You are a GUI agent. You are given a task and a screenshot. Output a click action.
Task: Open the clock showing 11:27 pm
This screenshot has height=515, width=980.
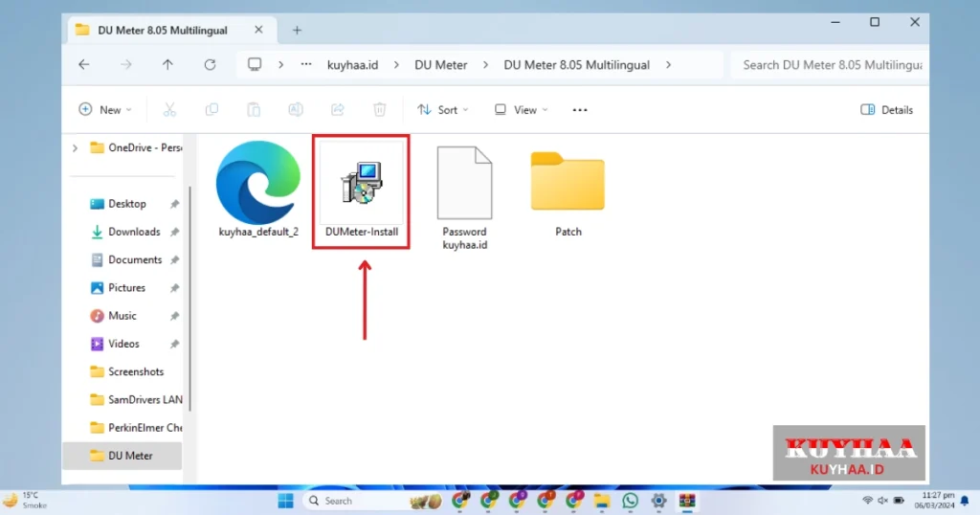pos(935,500)
